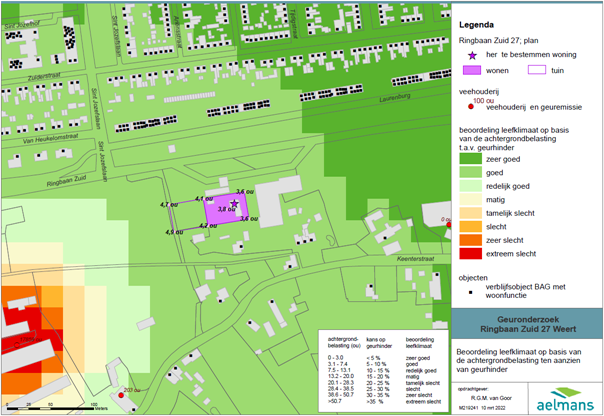Click the black square verblijfsobject legend symbol
The image size is (604, 416).
coord(470,292)
